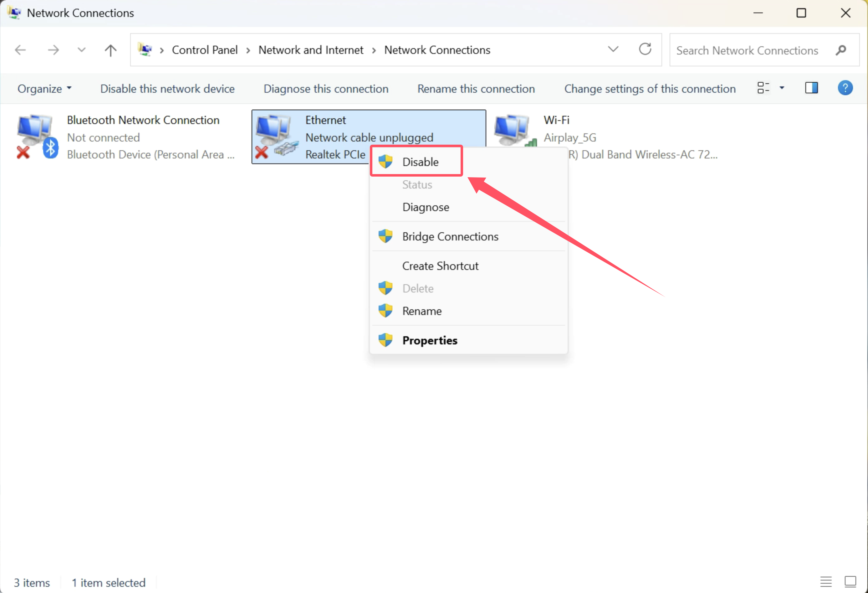The width and height of the screenshot is (868, 593).
Task: Choose Status in the context menu
Action: (468, 185)
